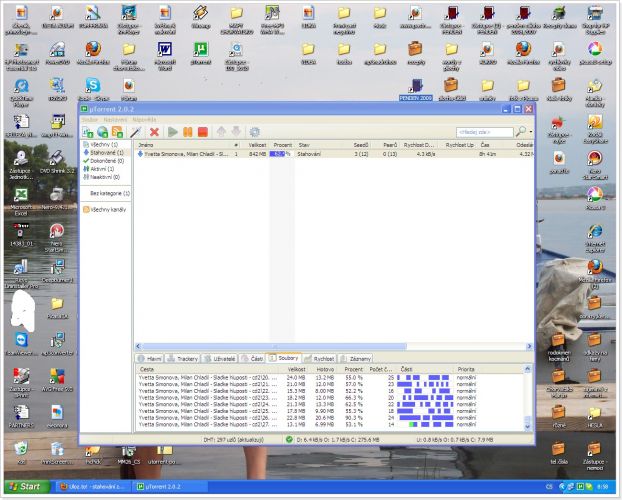622x500 pixels.
Task: Pause the torrent with orange pause icon
Action: pyautogui.click(x=188, y=132)
